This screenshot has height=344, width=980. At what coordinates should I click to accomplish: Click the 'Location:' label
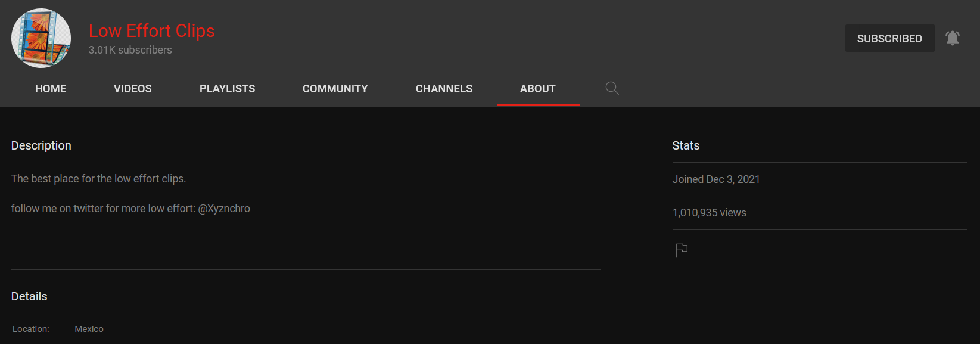[31, 329]
